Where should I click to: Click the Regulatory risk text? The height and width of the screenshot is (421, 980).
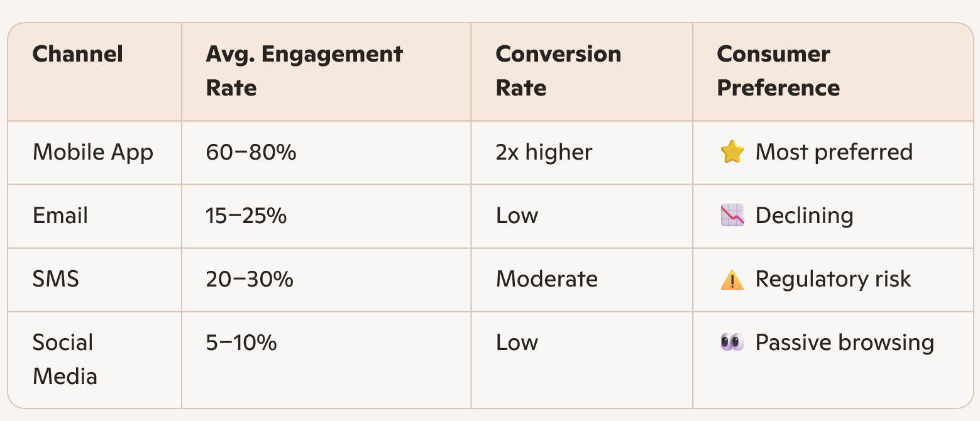(x=833, y=280)
